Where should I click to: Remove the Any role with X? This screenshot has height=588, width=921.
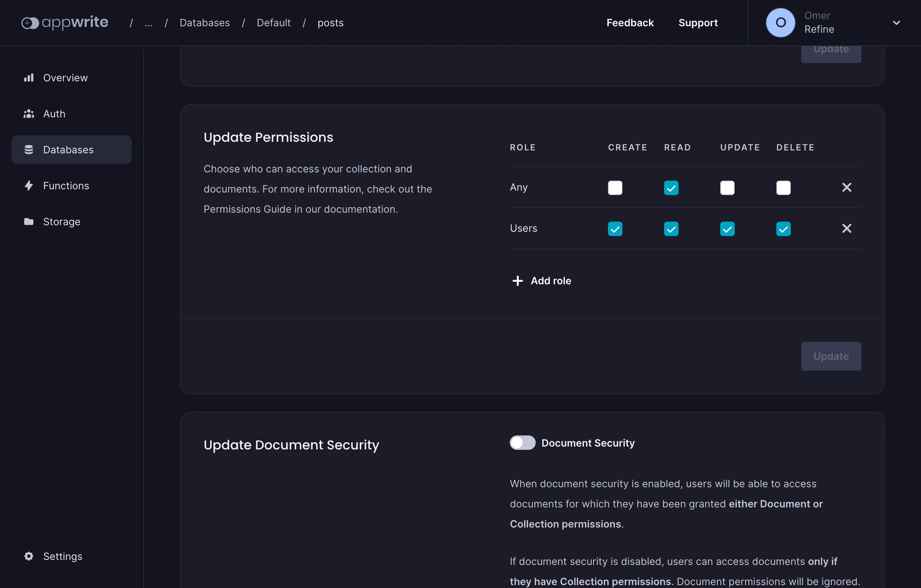click(x=847, y=187)
